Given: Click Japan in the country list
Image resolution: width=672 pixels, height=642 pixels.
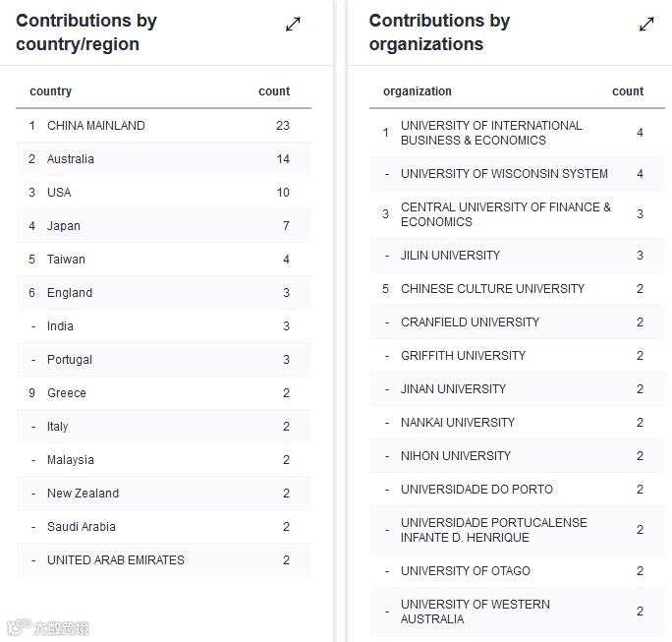Looking at the screenshot, I should point(64,226).
